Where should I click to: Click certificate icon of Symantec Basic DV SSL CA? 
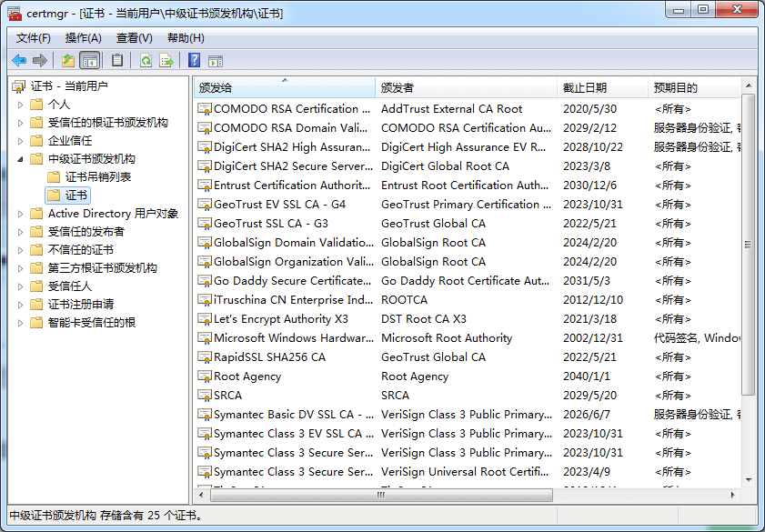pyautogui.click(x=205, y=415)
